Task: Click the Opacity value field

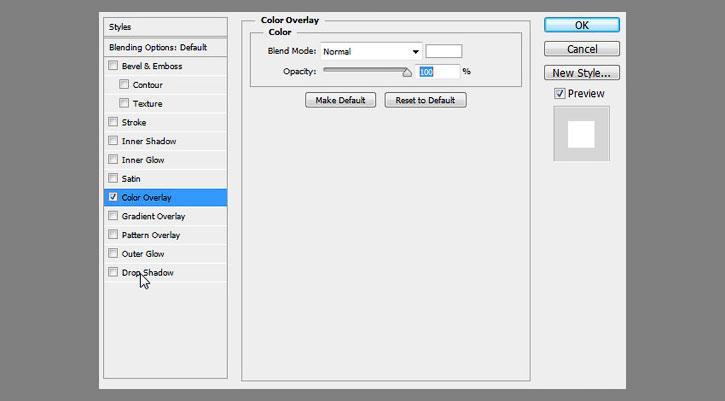Action: pyautogui.click(x=438, y=72)
